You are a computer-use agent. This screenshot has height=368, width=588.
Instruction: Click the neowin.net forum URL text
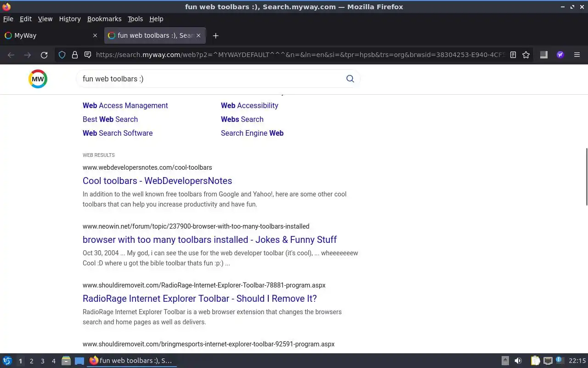tap(196, 226)
